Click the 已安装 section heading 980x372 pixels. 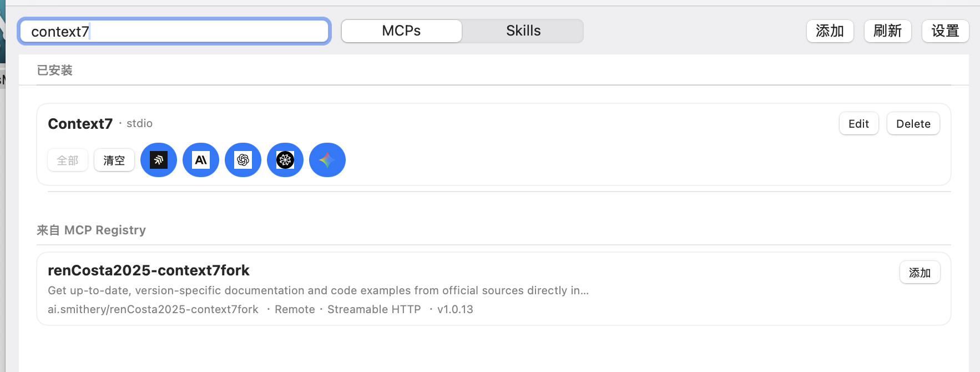click(x=54, y=71)
